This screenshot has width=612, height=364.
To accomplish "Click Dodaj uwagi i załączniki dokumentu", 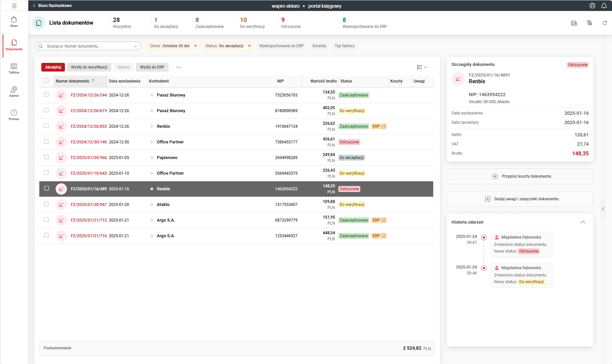I will click(x=520, y=199).
